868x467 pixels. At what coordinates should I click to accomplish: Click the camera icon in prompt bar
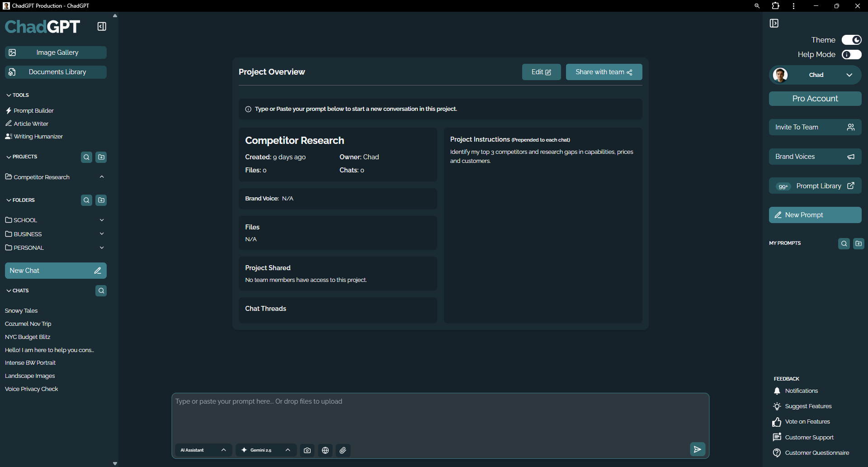pos(307,450)
